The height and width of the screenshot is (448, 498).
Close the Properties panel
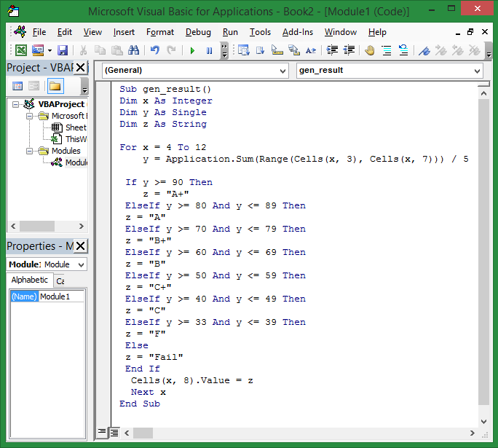(81, 245)
